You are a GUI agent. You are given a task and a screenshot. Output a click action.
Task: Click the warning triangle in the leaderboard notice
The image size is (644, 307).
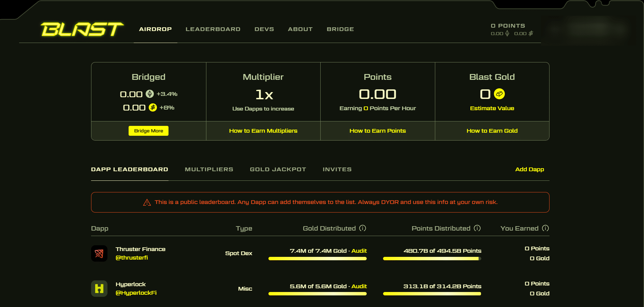(147, 202)
